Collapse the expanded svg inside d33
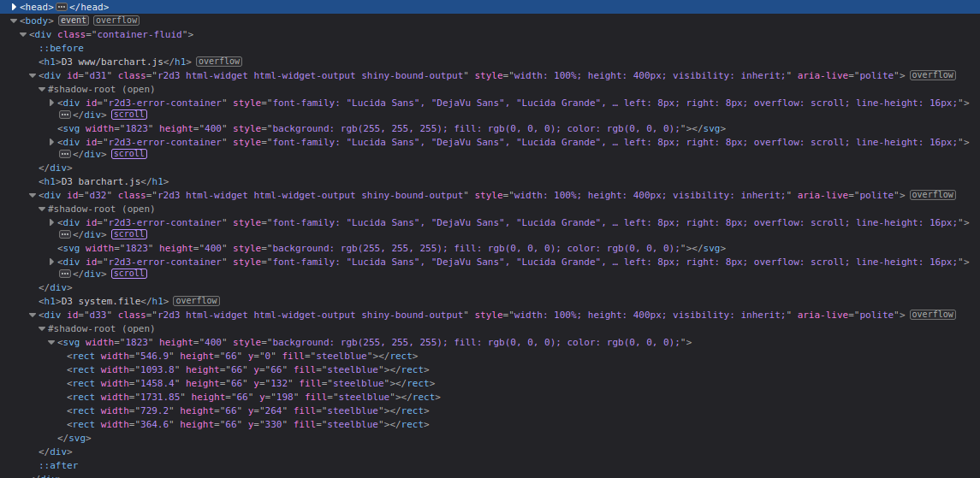980x478 pixels. [52, 343]
